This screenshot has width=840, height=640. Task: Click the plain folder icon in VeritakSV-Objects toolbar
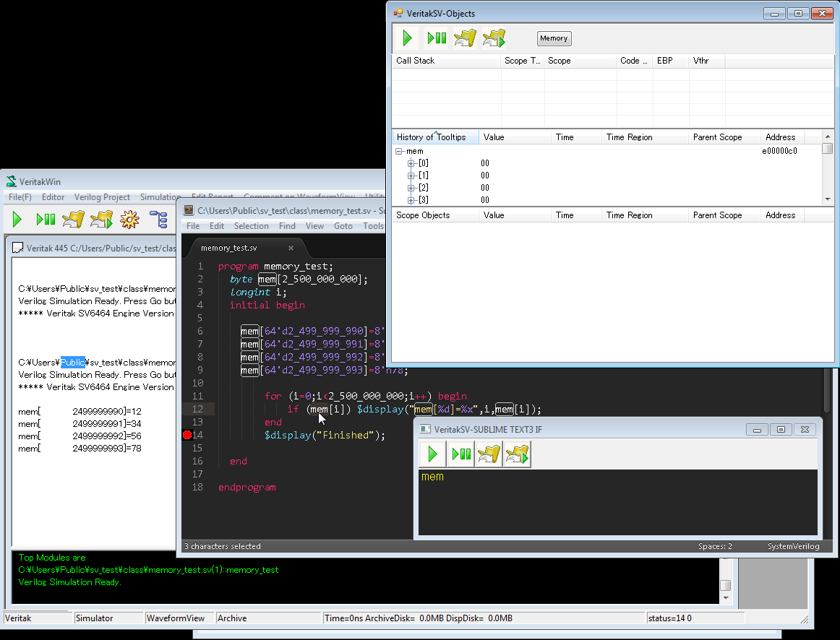point(465,38)
